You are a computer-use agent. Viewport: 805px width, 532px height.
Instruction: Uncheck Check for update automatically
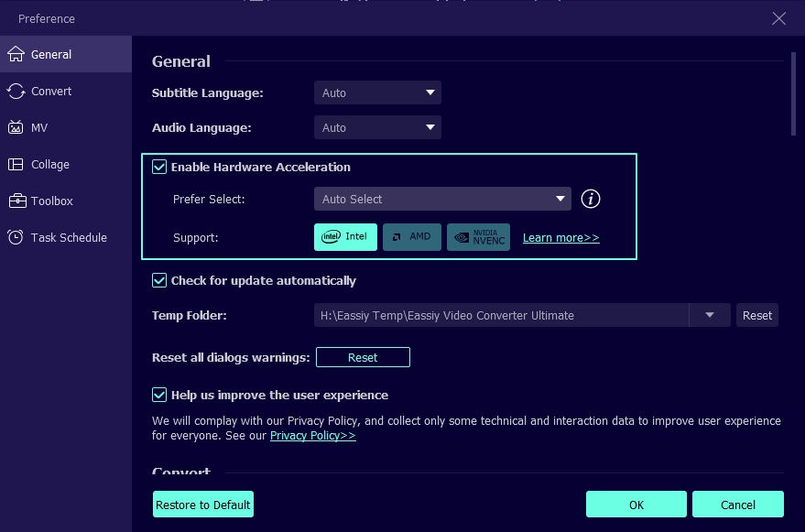pos(159,280)
